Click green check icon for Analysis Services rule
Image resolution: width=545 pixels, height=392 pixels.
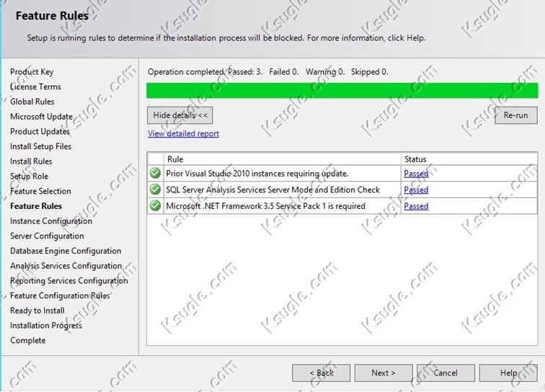point(155,190)
